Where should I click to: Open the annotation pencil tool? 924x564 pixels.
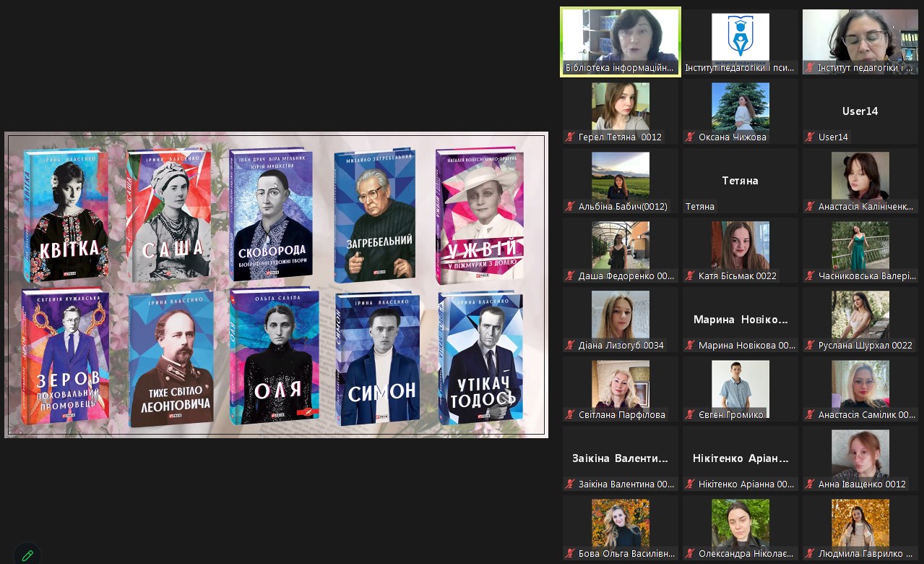tap(27, 555)
